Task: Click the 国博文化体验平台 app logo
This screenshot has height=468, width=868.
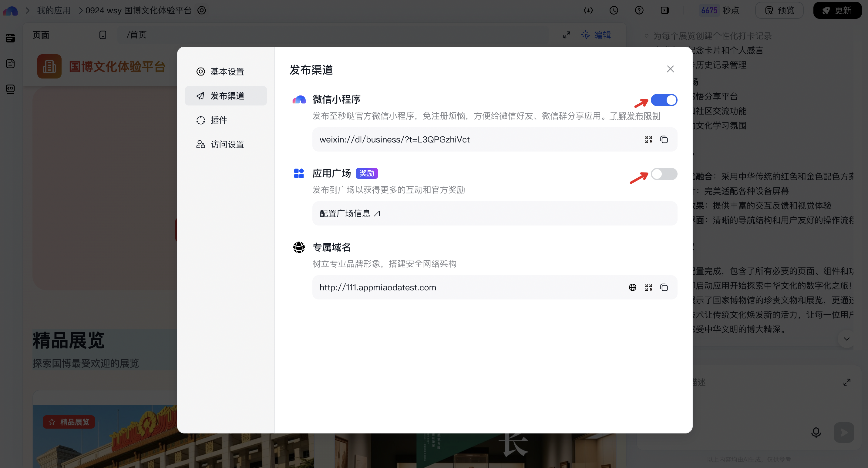Action: click(x=49, y=66)
